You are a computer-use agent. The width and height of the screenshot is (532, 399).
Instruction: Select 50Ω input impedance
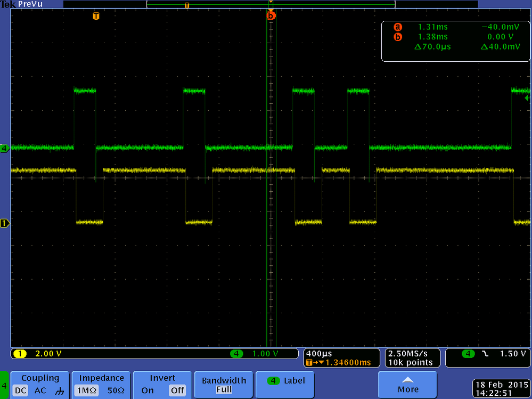[x=115, y=390]
